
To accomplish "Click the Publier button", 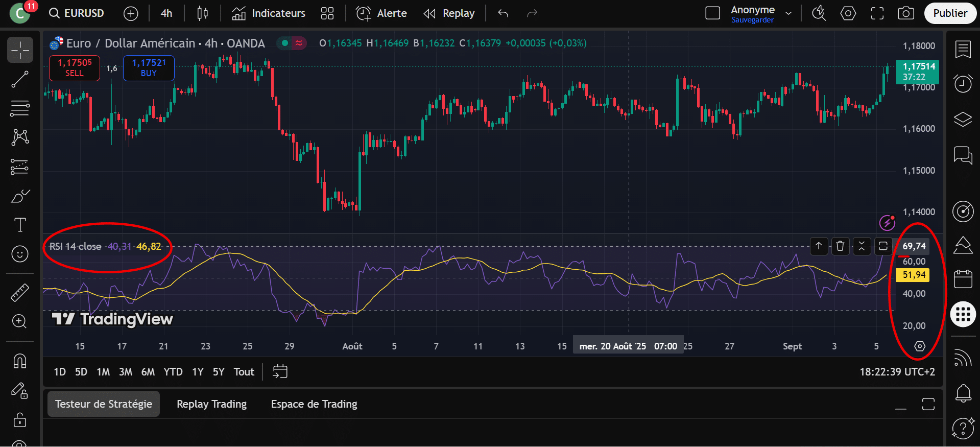I will tap(950, 13).
